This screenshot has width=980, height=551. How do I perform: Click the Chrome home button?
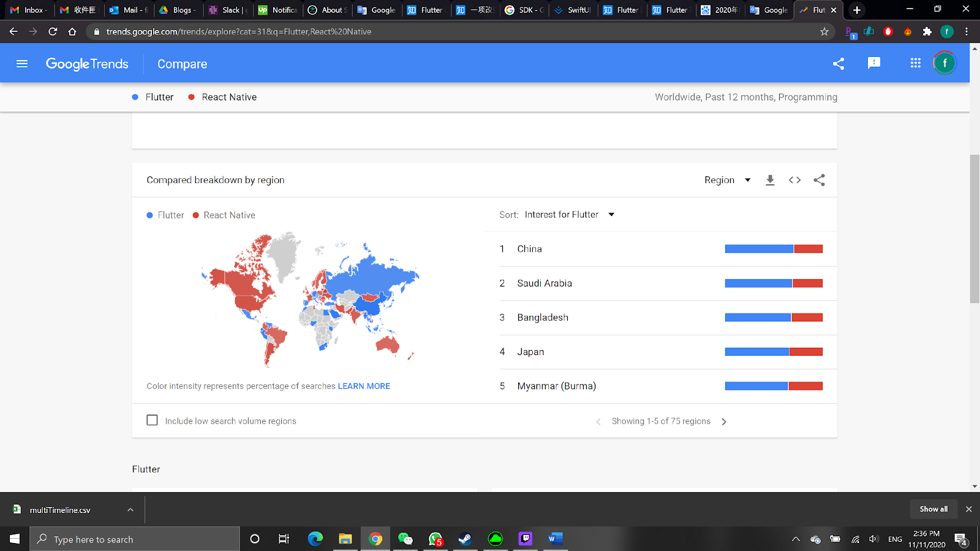[x=72, y=32]
